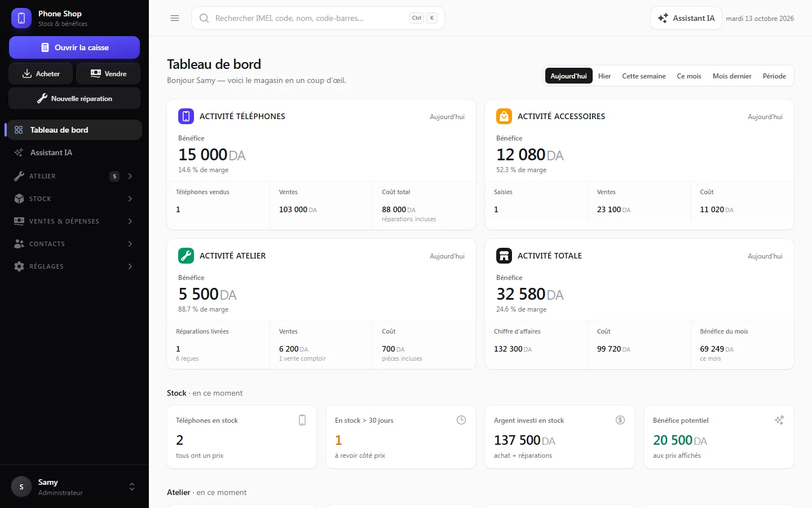Screen dimensions: 812x508
Task: Click the sparkle icon on Bénéfice potentiel card
Action: (779, 420)
